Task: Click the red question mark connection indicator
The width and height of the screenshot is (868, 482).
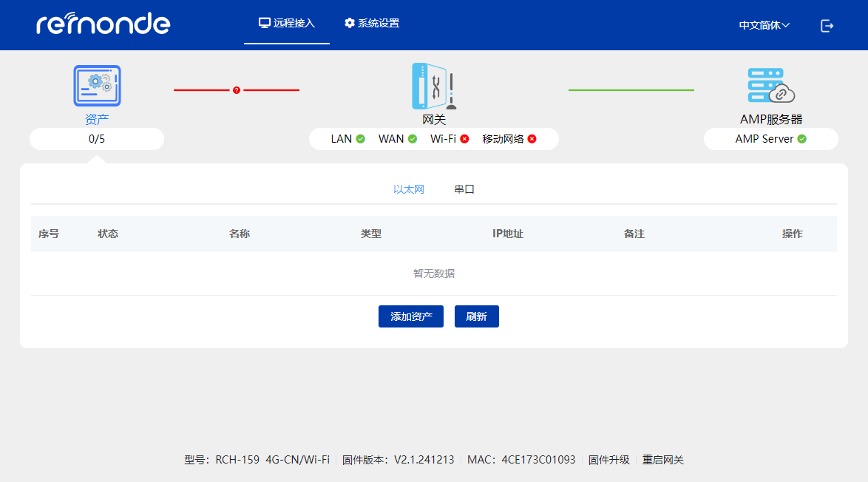Action: [237, 90]
